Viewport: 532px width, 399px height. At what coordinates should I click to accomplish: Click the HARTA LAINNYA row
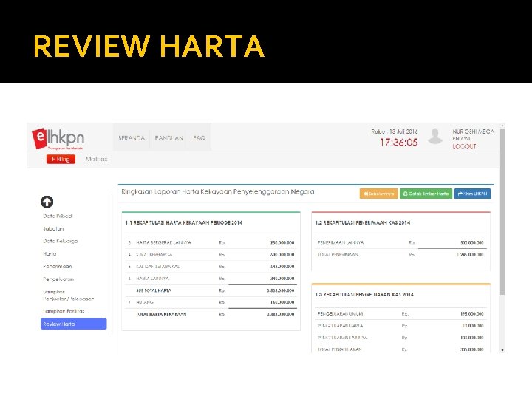pyautogui.click(x=211, y=279)
